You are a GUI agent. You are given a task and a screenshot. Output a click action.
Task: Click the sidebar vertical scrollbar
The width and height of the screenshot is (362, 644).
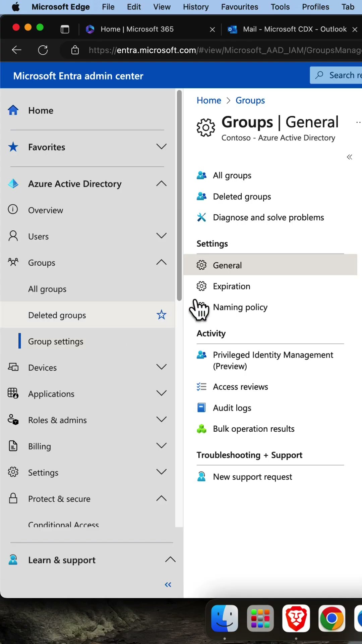179,195
